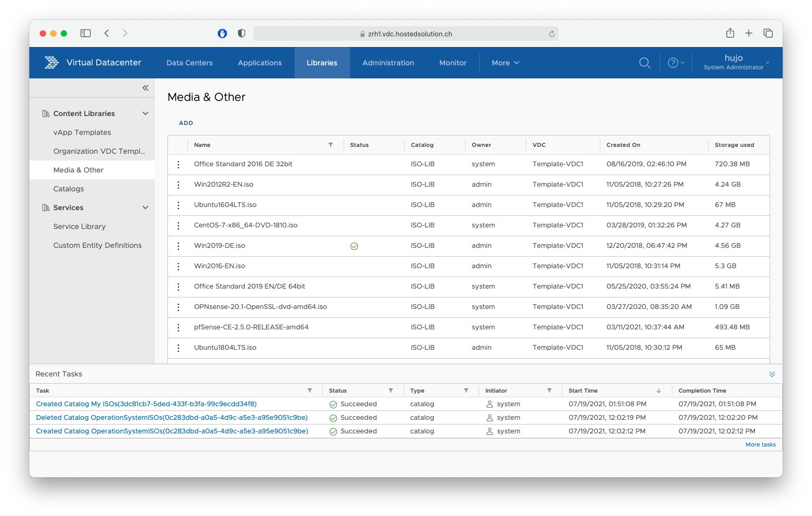This screenshot has height=516, width=812.
Task: Open the Administration tab
Action: [388, 63]
